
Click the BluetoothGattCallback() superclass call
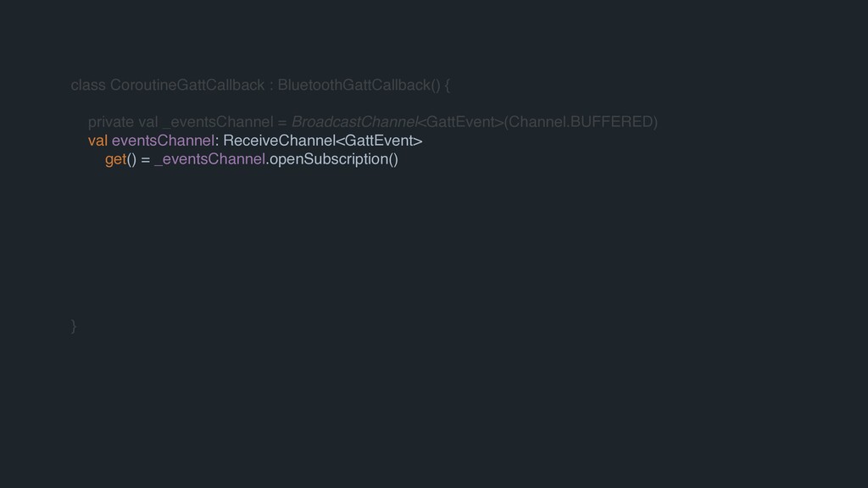point(359,86)
